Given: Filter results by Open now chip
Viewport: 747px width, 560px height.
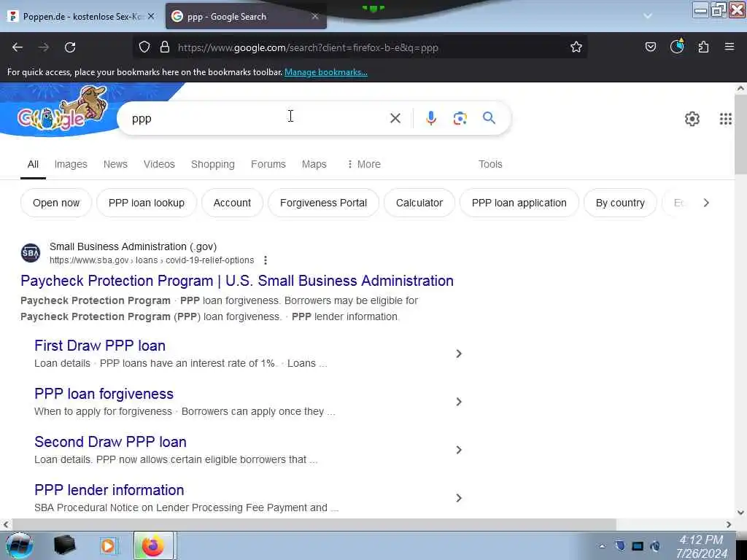Looking at the screenshot, I should (x=56, y=203).
